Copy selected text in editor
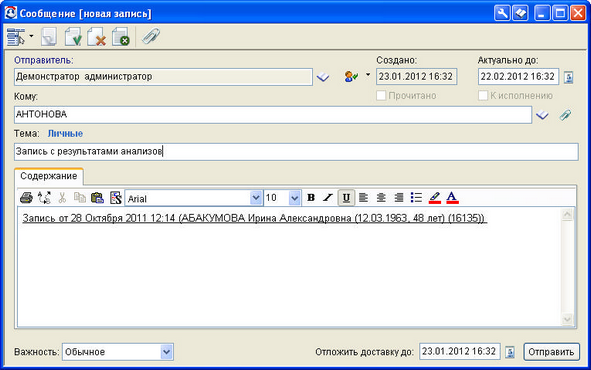 (x=80, y=197)
